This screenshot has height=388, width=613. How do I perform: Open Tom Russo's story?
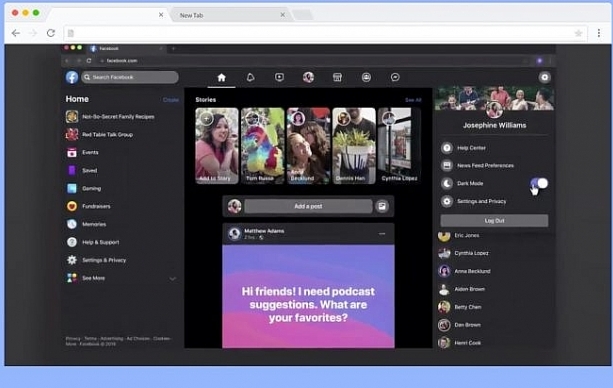coord(263,146)
